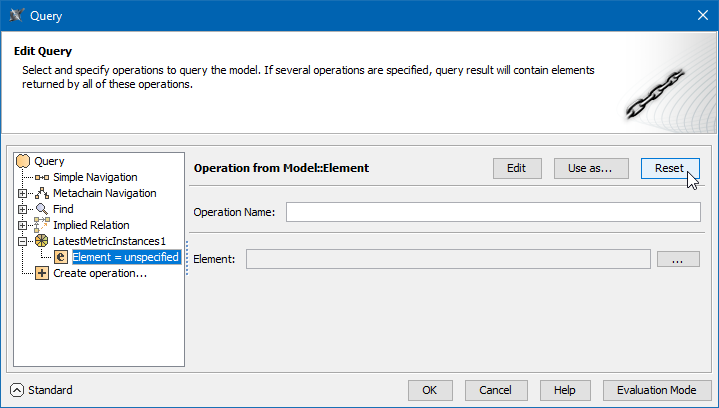Screen dimensions: 719x408
Task: Click the Element parameter icon
Action: pos(61,257)
